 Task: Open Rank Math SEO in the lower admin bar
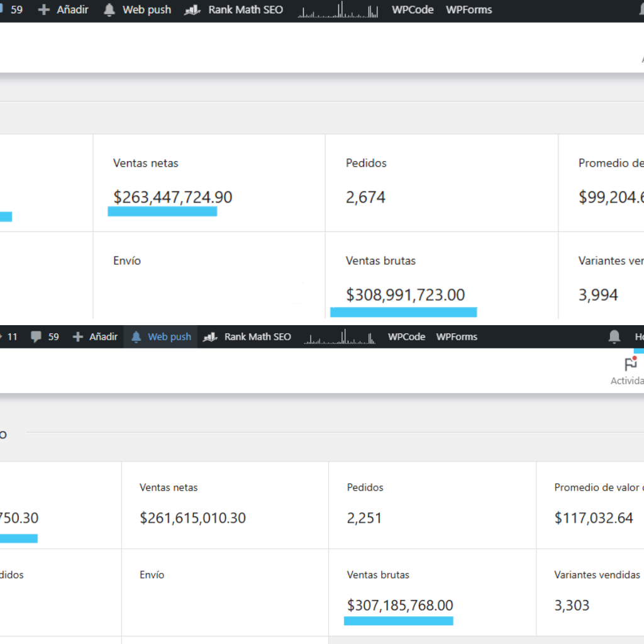pos(248,337)
